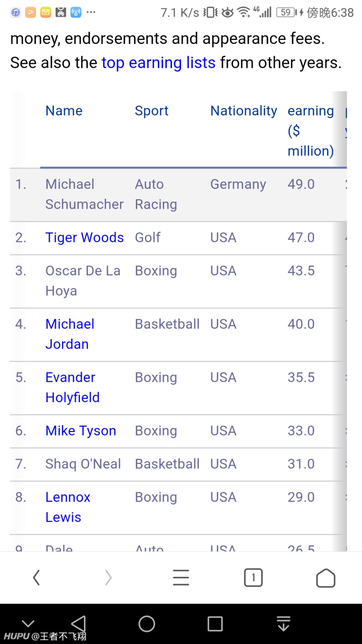
Task: Open Android recent apps square
Action: click(215, 624)
